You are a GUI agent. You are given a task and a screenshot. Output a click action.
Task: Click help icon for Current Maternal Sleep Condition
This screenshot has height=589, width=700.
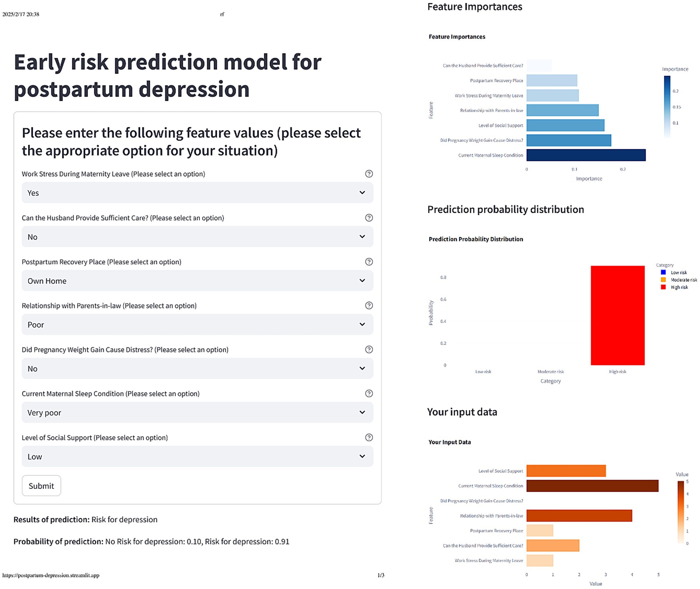(369, 393)
